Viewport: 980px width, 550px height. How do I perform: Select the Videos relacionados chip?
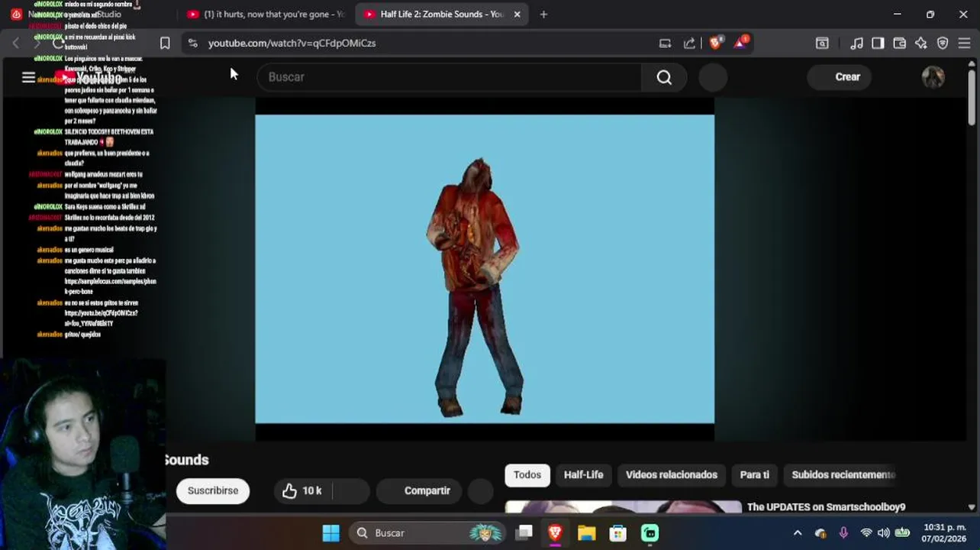[x=671, y=474]
